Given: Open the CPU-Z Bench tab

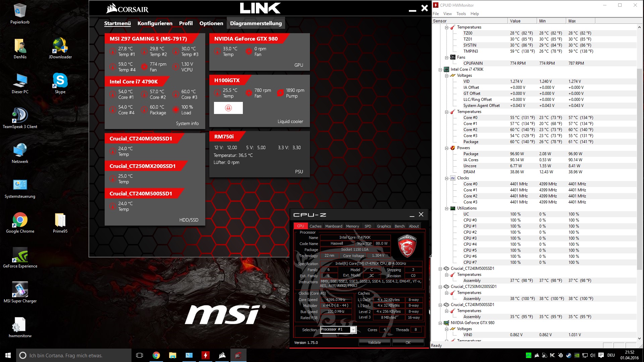Looking at the screenshot, I should click(399, 226).
